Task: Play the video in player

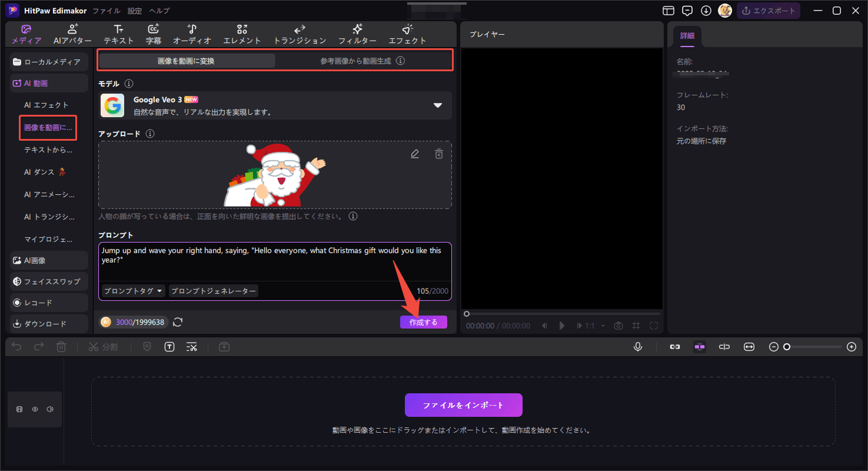Action: coord(562,326)
